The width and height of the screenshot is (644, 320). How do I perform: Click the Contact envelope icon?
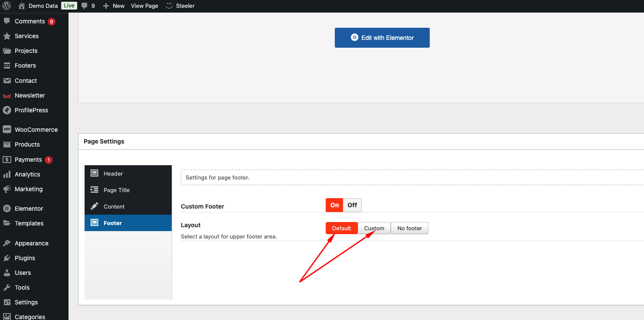tap(7, 81)
